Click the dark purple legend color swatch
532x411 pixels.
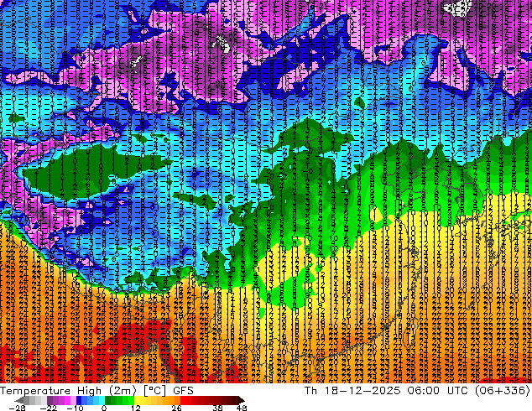pyautogui.click(x=50, y=400)
